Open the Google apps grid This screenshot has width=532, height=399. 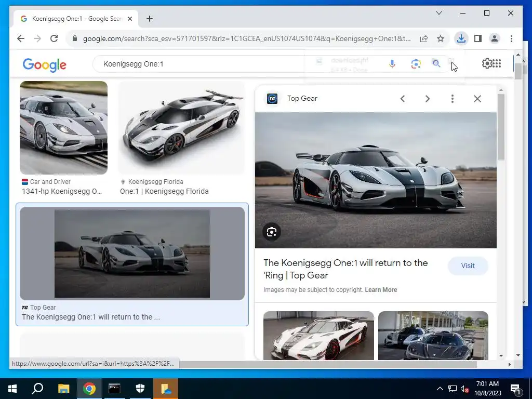pyautogui.click(x=497, y=63)
